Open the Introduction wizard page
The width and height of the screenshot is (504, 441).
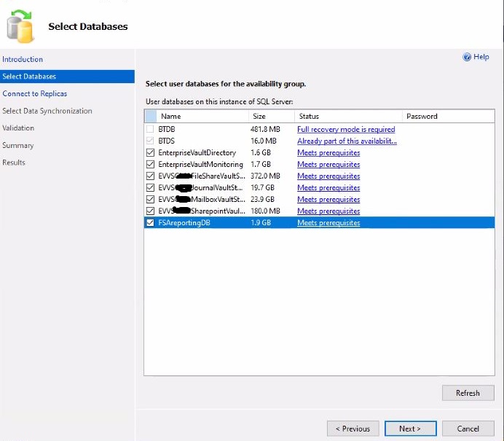tap(23, 59)
